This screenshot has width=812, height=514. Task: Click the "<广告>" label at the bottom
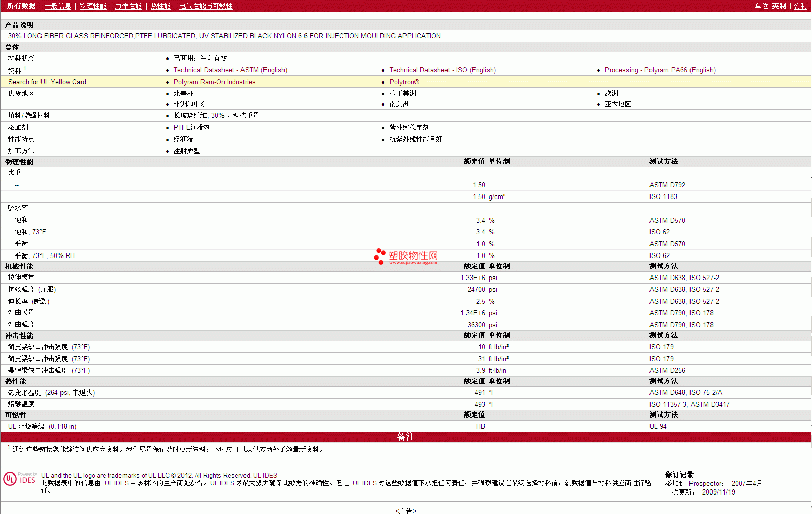(406, 511)
